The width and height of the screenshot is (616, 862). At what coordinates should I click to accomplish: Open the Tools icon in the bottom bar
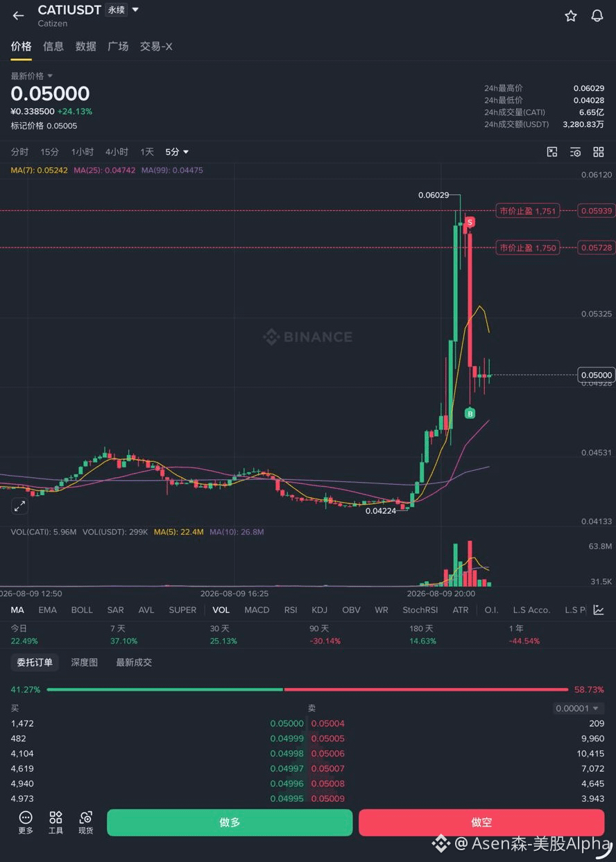click(55, 822)
